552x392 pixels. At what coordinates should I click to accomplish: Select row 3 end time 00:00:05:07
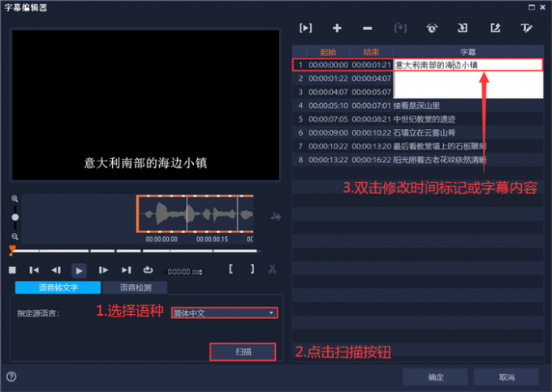pos(372,93)
